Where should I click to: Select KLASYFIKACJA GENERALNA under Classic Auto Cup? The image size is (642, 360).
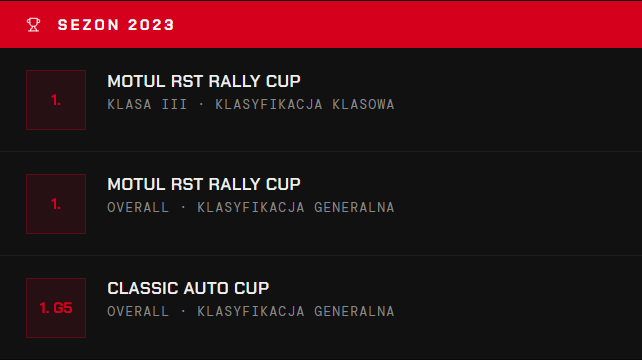tap(296, 312)
